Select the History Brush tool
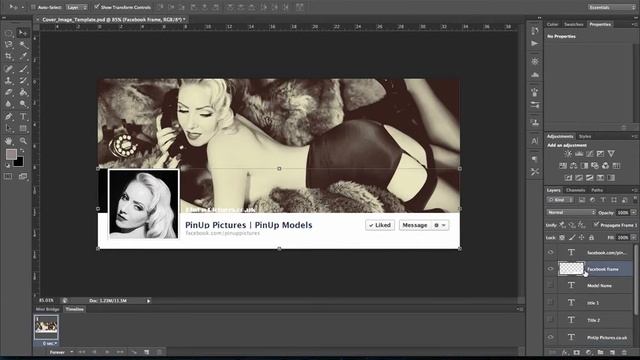 23,80
